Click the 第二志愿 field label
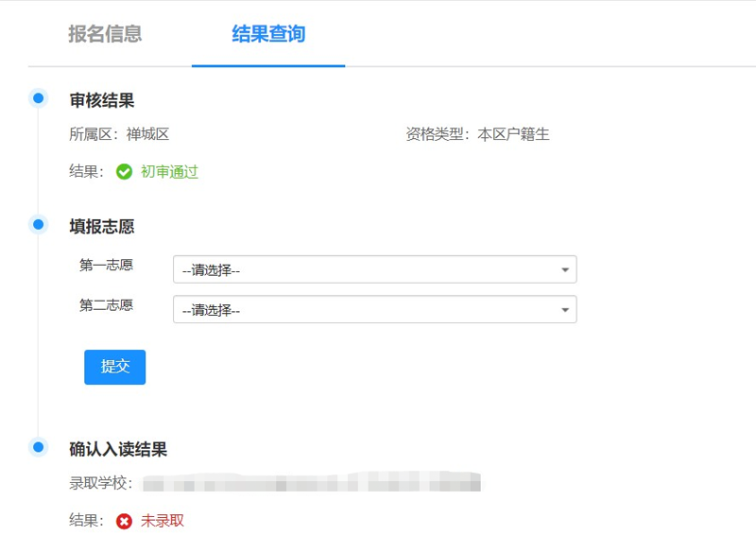This screenshot has height=552, width=756. click(106, 305)
